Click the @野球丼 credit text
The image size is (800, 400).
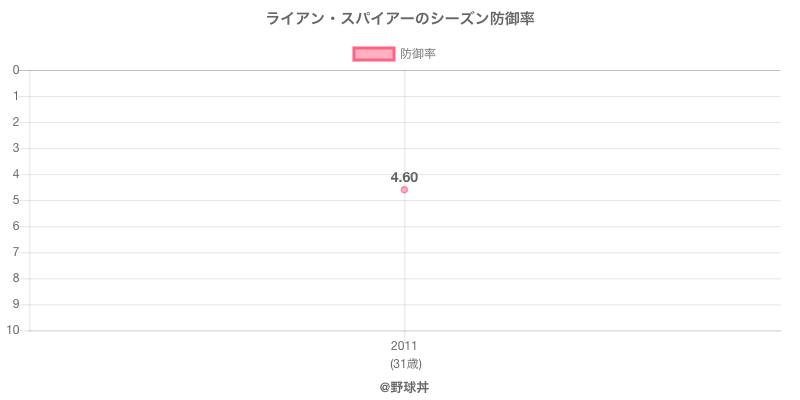click(x=405, y=388)
